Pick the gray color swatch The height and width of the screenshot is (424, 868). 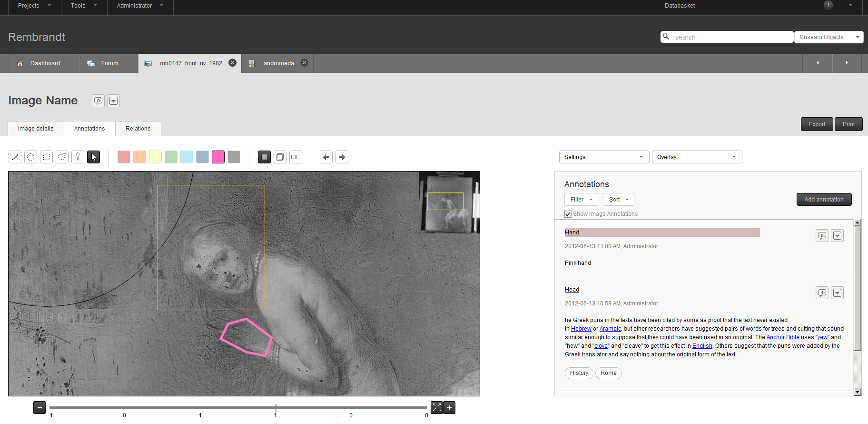pyautogui.click(x=234, y=157)
